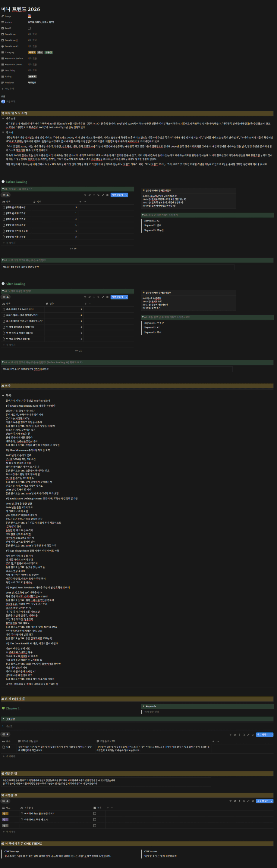Open settings icon in After Reading table toolbar
Image resolution: width=277 pixels, height=868 pixels.
pyautogui.click(x=107, y=297)
